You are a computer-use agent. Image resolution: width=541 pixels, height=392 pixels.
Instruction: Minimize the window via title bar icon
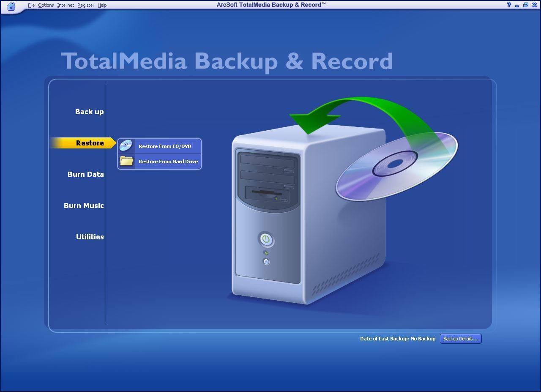(x=517, y=5)
